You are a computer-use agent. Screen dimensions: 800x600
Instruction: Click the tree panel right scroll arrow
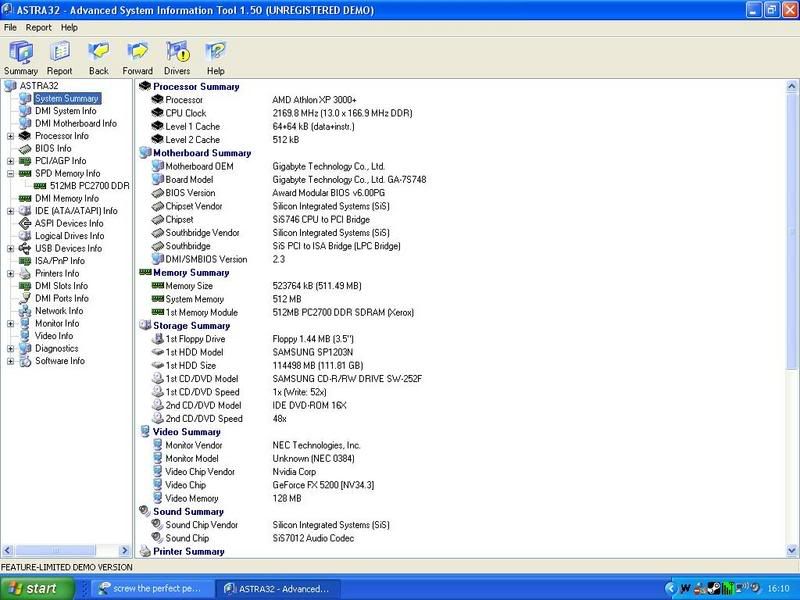[124, 551]
